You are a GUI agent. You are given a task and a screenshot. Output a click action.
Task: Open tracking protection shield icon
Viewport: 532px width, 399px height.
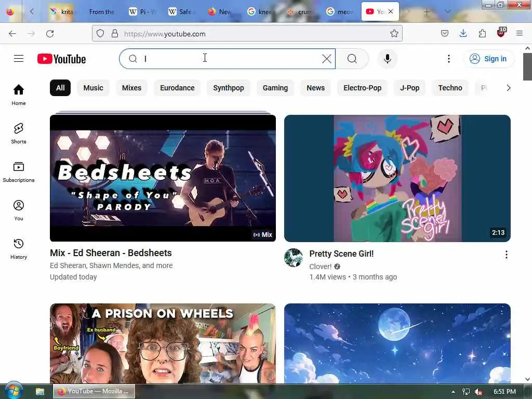100,34
